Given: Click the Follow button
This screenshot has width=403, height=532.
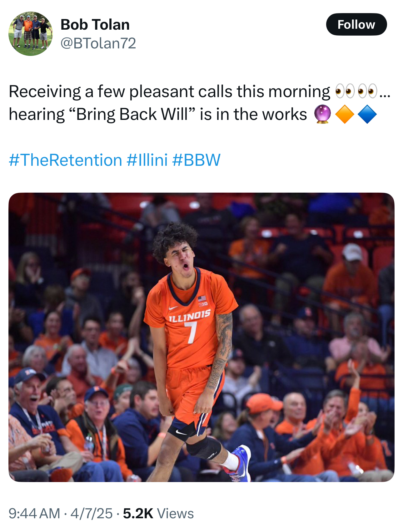Looking at the screenshot, I should click(356, 24).
